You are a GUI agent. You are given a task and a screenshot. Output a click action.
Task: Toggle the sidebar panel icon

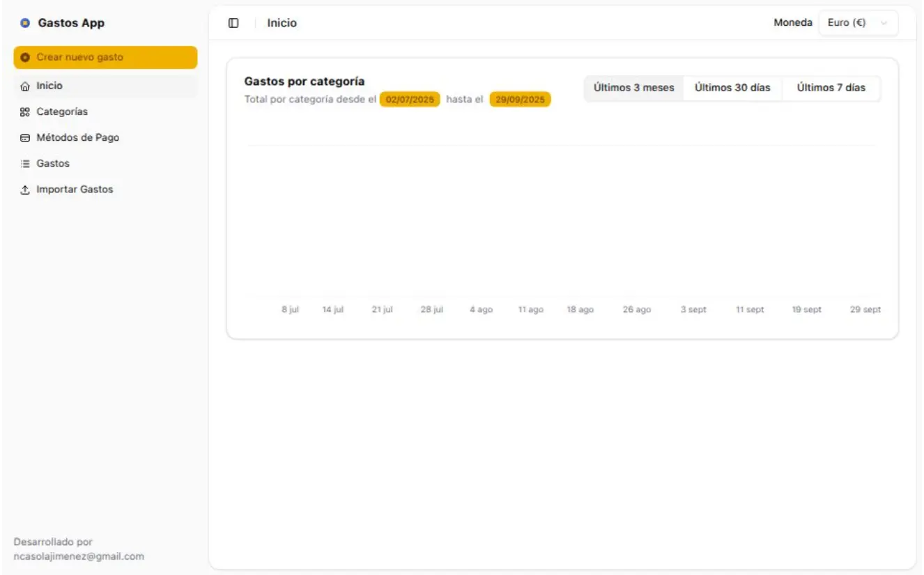(x=233, y=23)
